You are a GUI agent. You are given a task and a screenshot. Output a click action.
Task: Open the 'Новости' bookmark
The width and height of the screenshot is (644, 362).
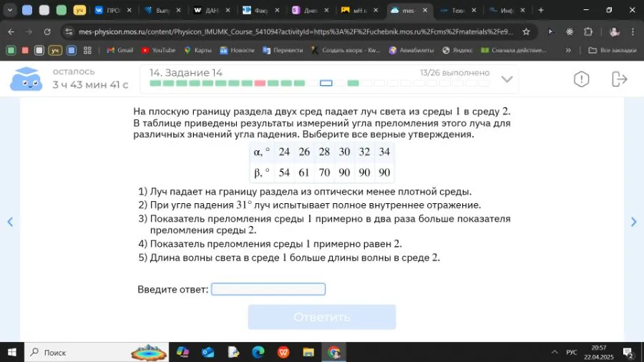(237, 50)
